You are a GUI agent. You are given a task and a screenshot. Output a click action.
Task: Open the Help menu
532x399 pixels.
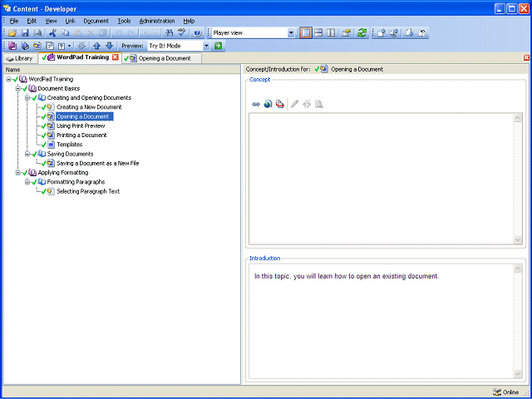pyautogui.click(x=189, y=21)
